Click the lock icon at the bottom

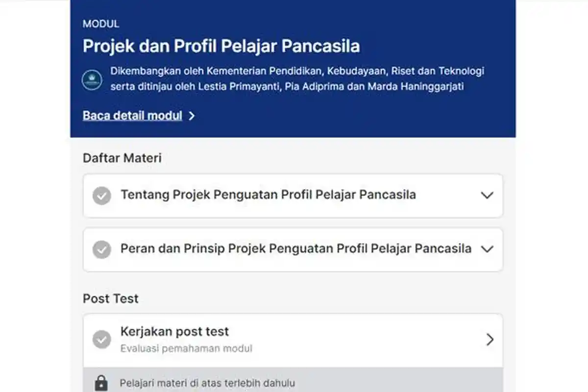coord(102,382)
